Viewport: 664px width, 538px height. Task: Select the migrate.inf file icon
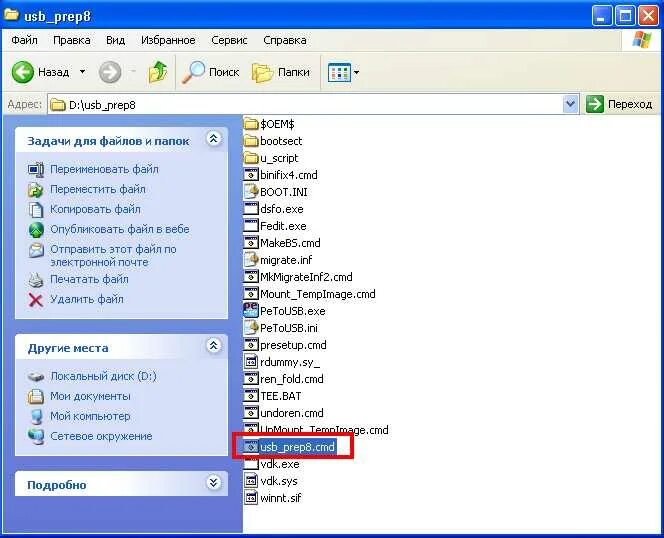(251, 260)
